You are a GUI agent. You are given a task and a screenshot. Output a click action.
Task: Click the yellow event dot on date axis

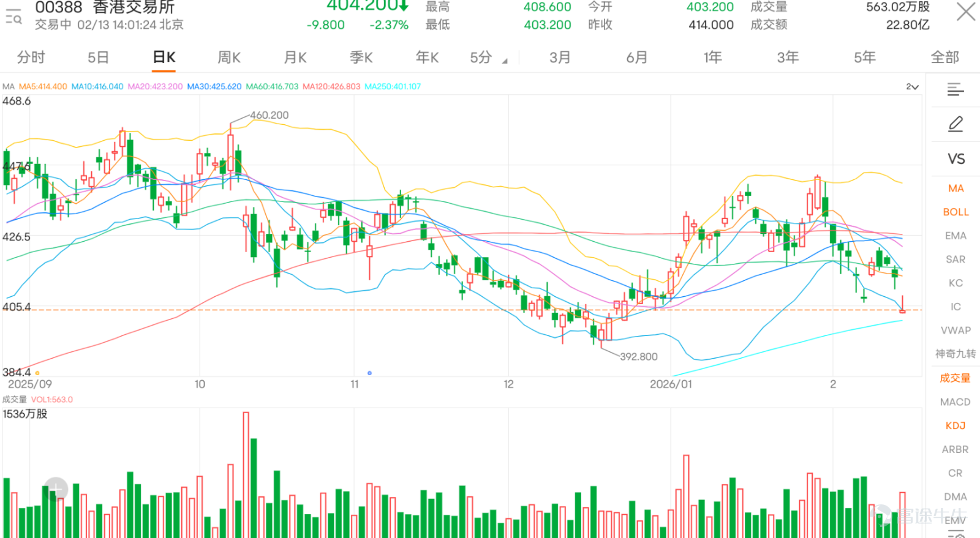(37, 373)
